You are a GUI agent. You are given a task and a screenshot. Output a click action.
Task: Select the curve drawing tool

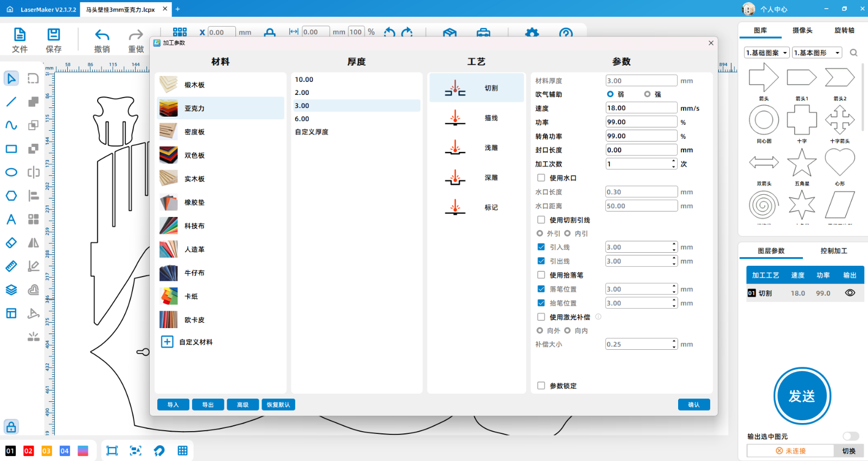coord(11,125)
